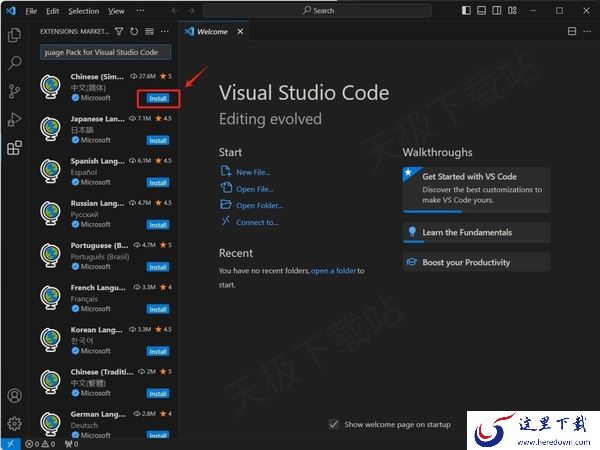Go forward with the navigation arrow

(191, 11)
